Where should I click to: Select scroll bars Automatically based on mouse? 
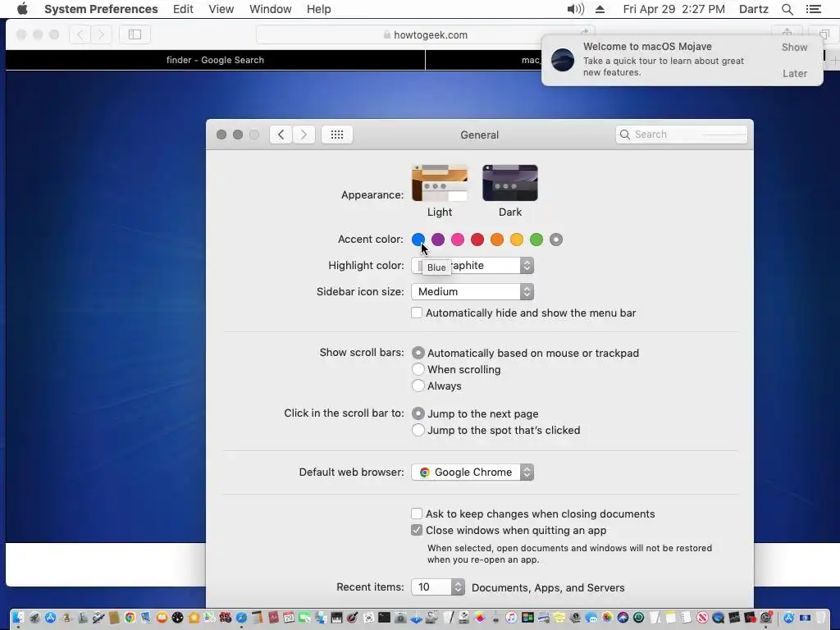[418, 353]
